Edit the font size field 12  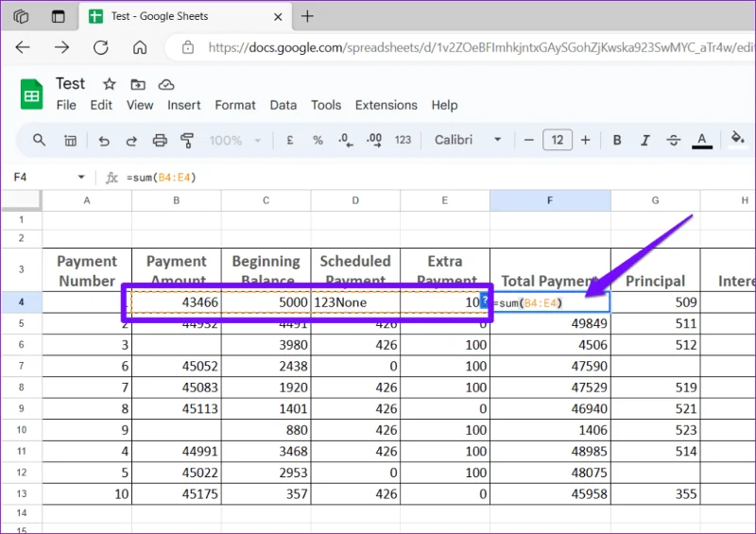point(558,140)
